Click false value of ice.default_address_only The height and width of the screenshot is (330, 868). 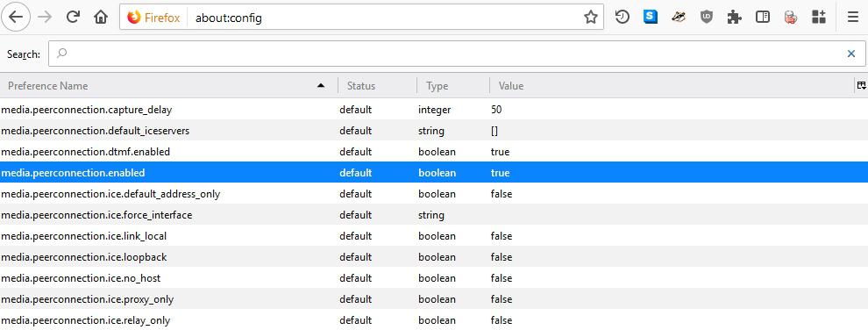(x=501, y=194)
